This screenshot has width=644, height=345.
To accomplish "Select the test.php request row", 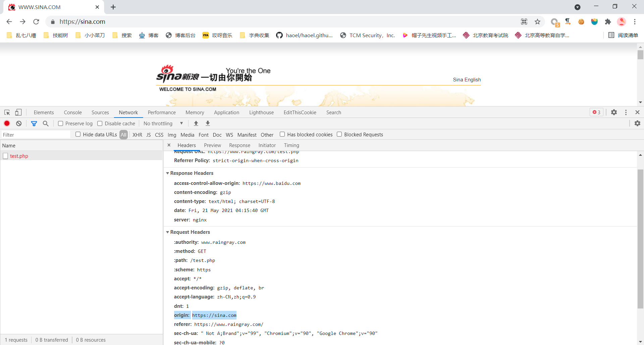I will 82,156.
